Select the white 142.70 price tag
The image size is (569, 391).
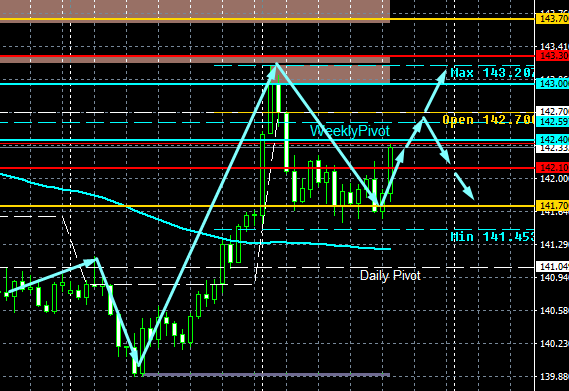tap(552, 111)
